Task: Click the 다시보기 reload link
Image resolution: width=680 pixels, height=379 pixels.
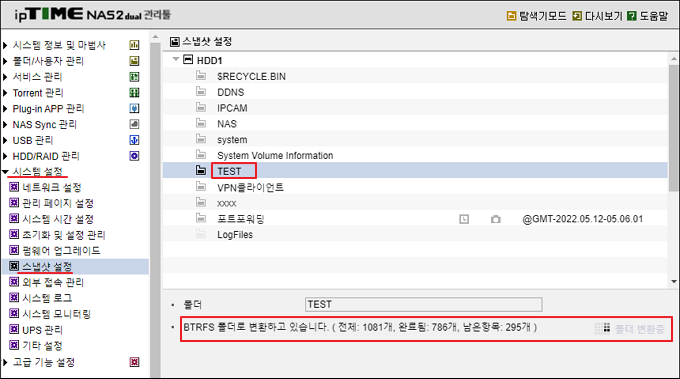Action: click(x=598, y=16)
